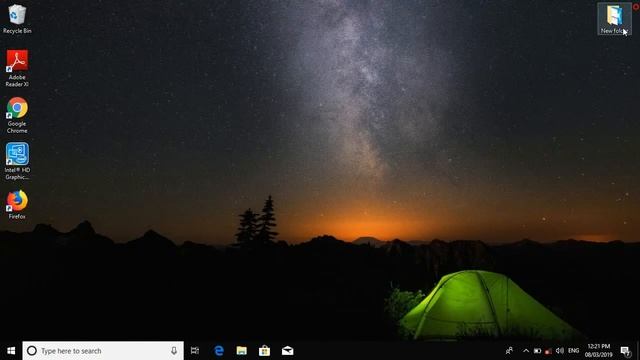The image size is (640, 360).
Task: Open the Action Center notifications icon
Action: [625, 351]
